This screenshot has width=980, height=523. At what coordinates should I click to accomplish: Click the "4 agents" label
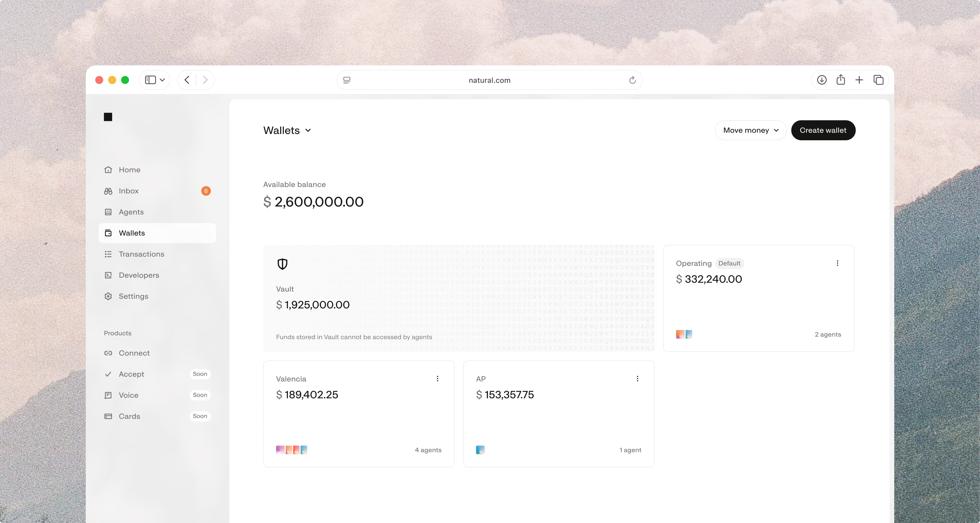tap(428, 450)
